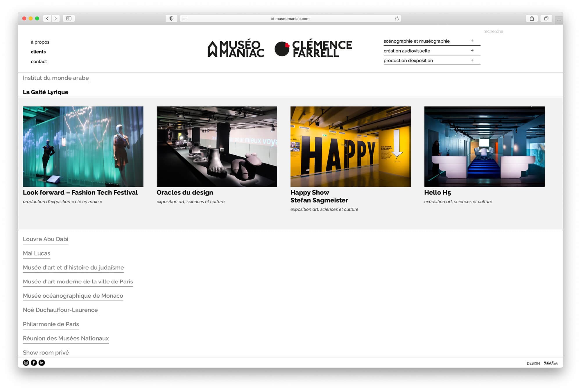Open the Facebook social icon

(34, 363)
